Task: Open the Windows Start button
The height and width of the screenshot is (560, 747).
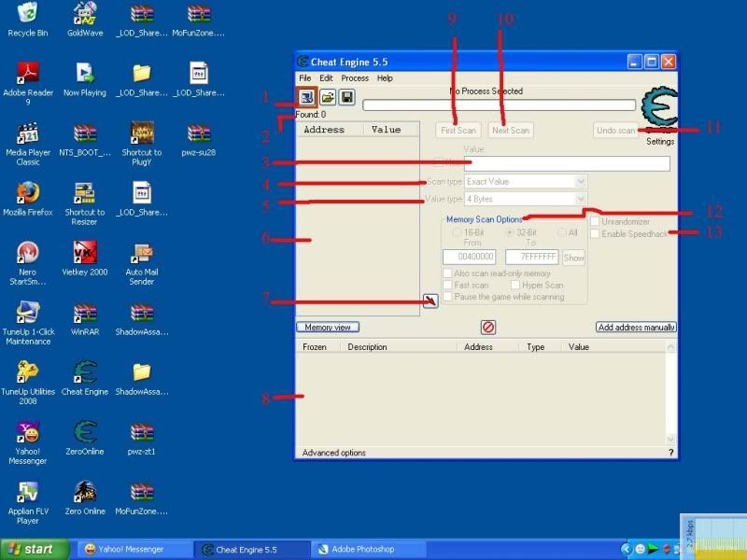Action: [x=34, y=549]
